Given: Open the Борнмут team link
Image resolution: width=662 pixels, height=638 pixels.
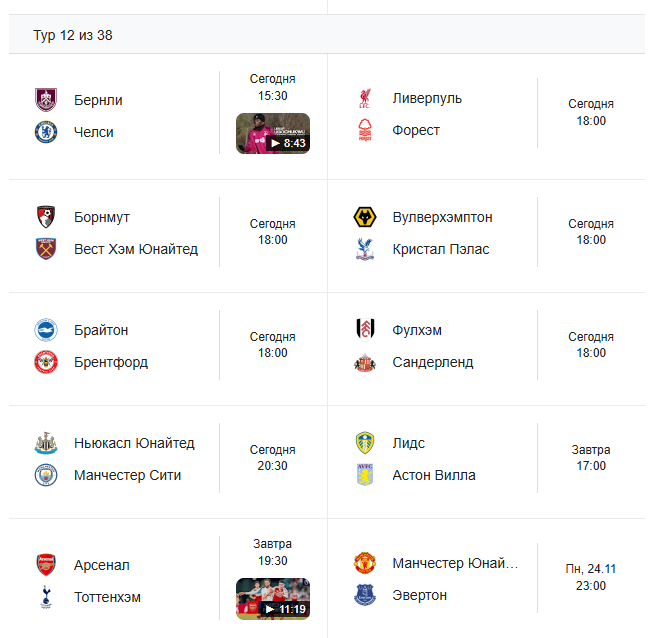Looking at the screenshot, I should point(102,217).
